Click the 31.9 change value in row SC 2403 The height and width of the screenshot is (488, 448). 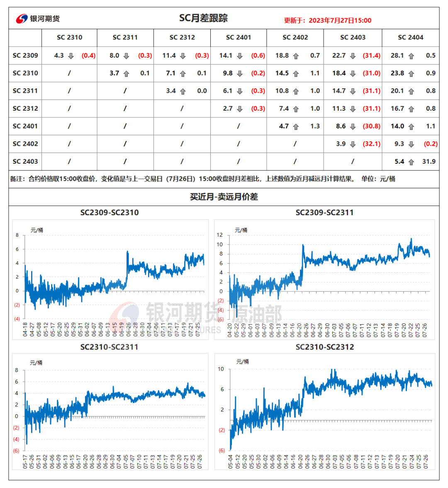point(429,162)
